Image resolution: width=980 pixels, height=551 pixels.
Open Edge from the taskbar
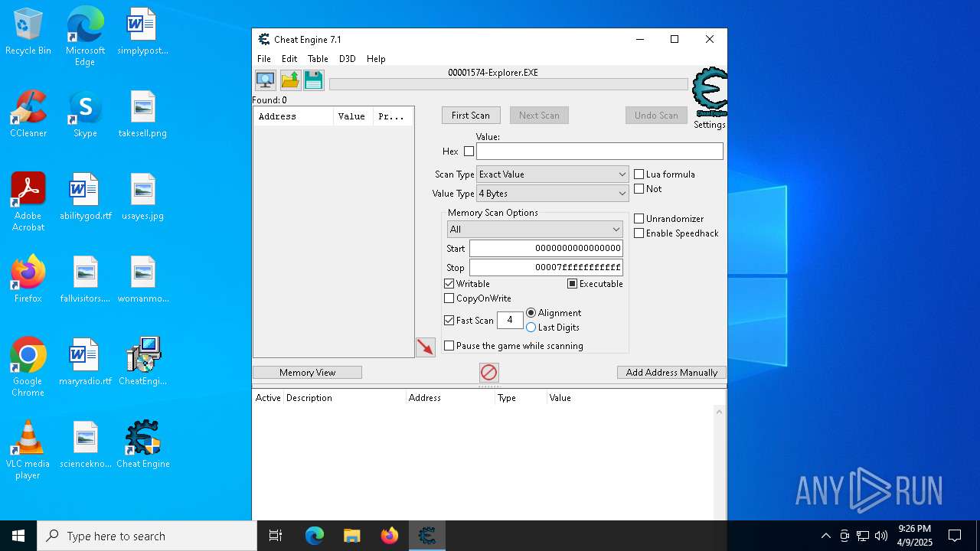[x=315, y=536]
